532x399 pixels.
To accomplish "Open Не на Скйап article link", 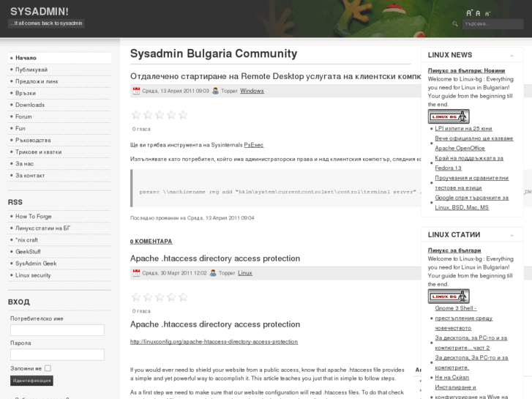I will click(x=452, y=377).
